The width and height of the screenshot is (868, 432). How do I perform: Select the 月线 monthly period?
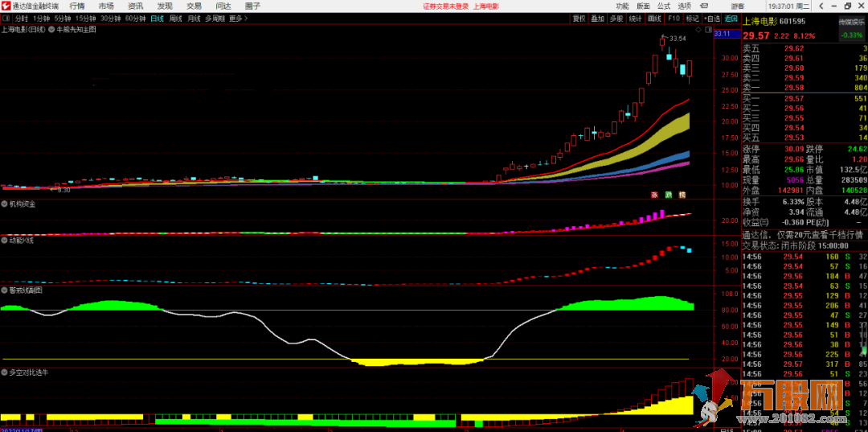coord(194,19)
